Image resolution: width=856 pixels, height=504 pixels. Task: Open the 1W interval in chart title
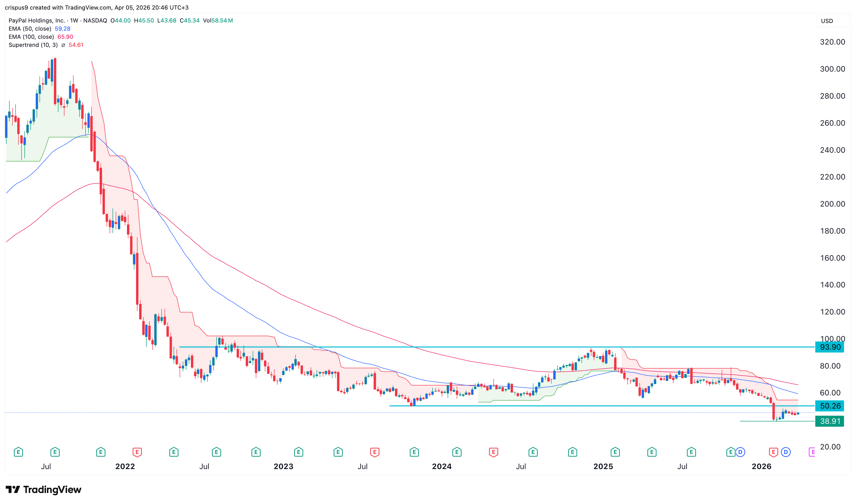tap(74, 21)
